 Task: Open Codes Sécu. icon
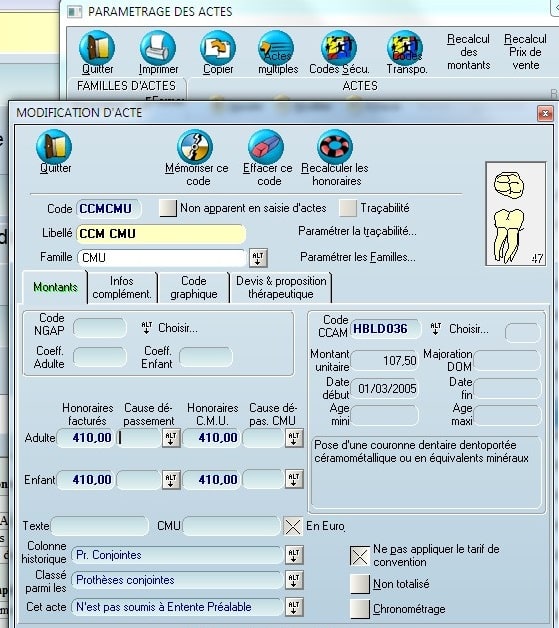(339, 48)
